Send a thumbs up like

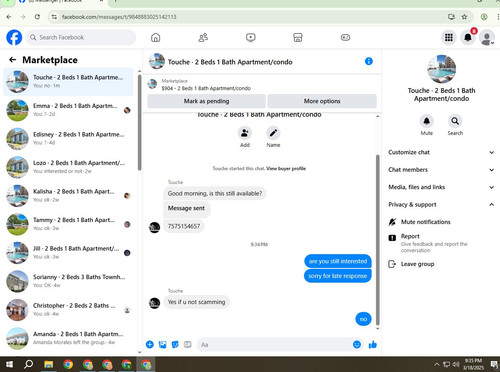(x=373, y=344)
